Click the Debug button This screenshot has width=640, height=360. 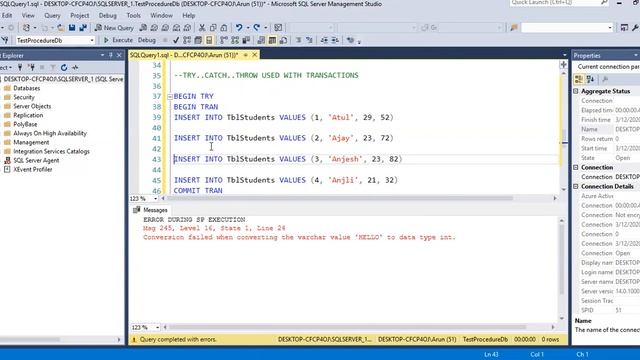pyautogui.click(x=147, y=40)
